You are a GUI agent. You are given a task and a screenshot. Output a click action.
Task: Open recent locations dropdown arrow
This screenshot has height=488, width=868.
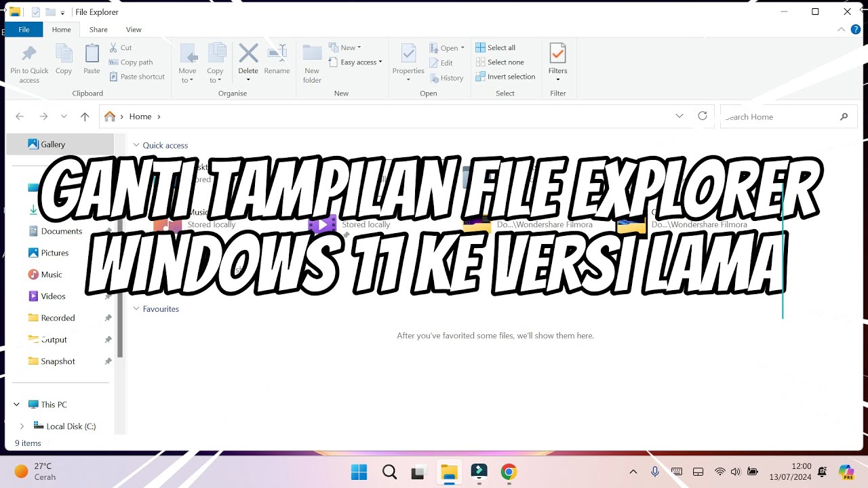64,117
